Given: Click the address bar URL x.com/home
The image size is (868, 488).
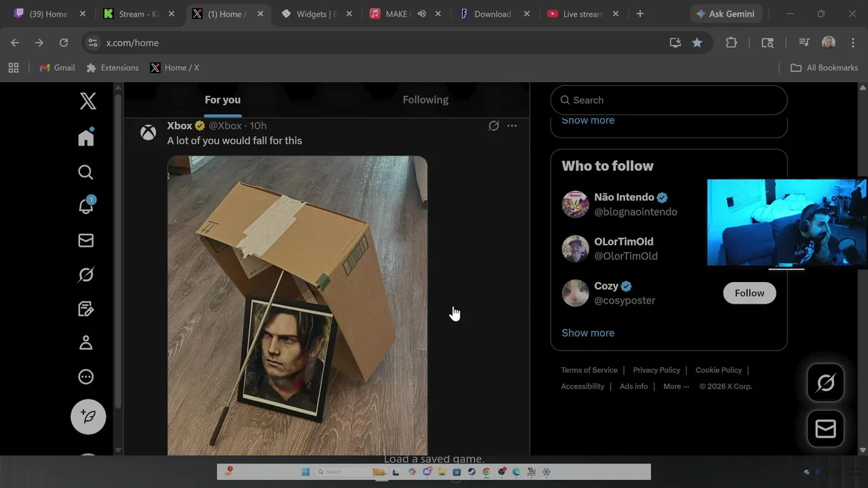Looking at the screenshot, I should pos(132,43).
